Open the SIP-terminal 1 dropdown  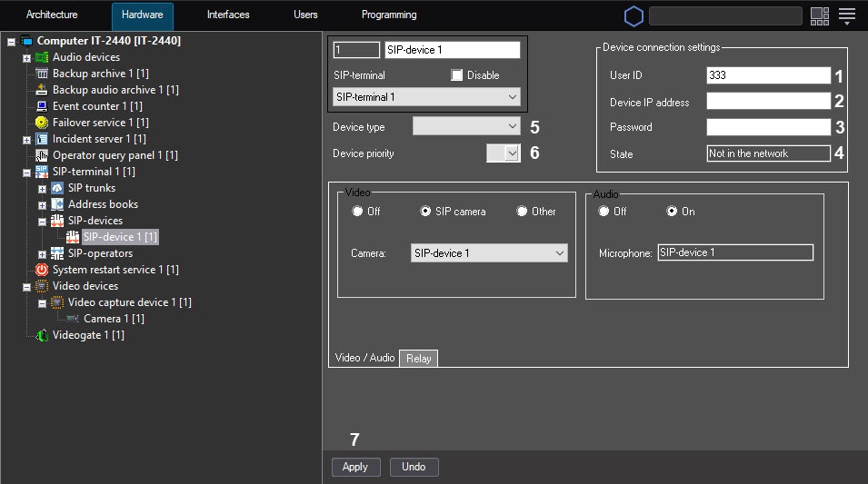click(426, 96)
